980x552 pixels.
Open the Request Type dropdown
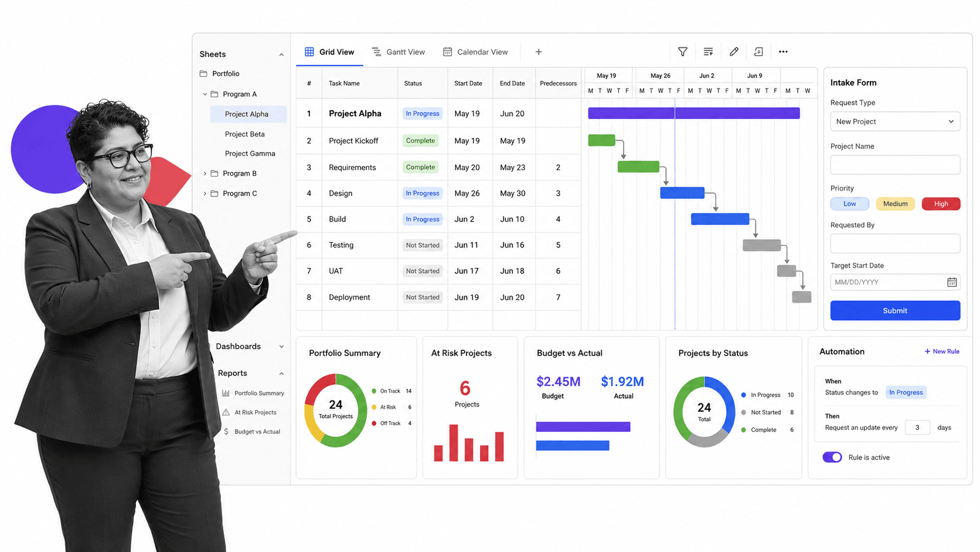click(895, 121)
